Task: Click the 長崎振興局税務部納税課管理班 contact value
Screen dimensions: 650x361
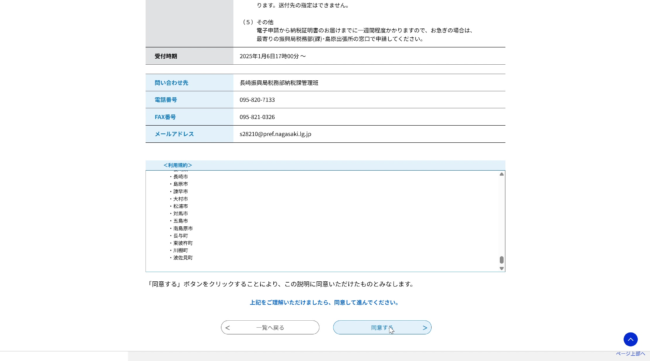Action: pyautogui.click(x=279, y=83)
